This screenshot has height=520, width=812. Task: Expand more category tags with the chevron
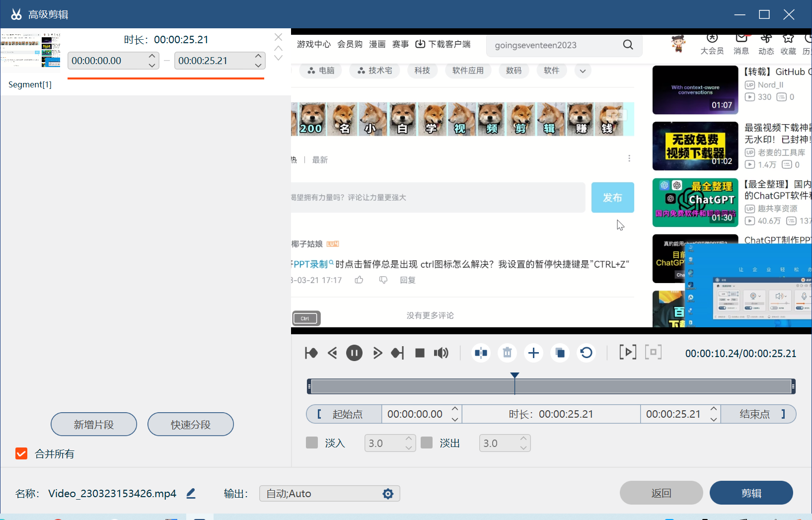pos(583,71)
